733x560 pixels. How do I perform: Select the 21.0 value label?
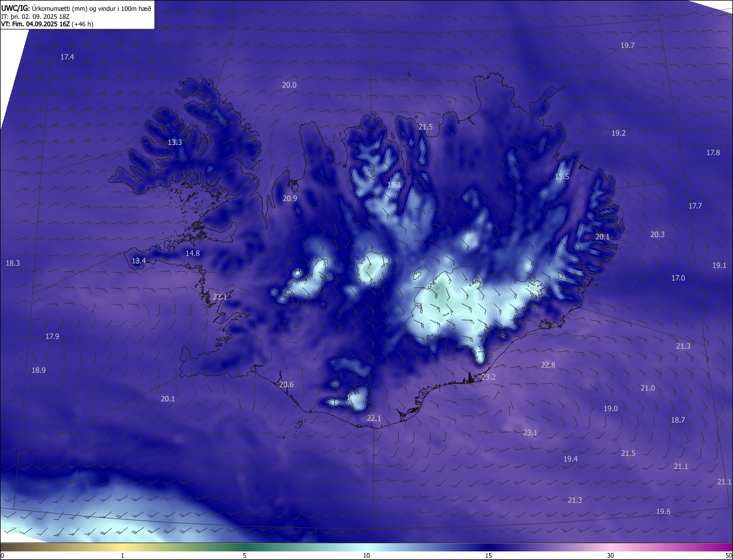pyautogui.click(x=648, y=388)
